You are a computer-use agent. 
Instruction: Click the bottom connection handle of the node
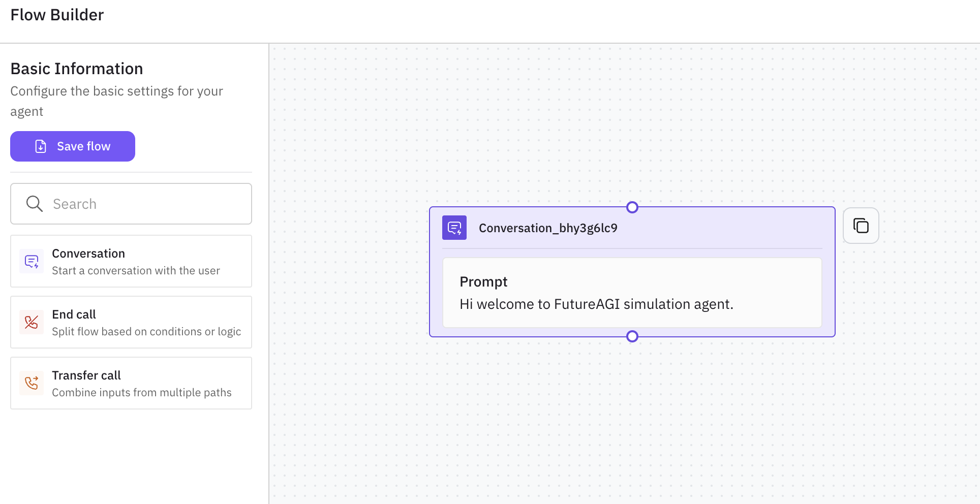pyautogui.click(x=632, y=336)
